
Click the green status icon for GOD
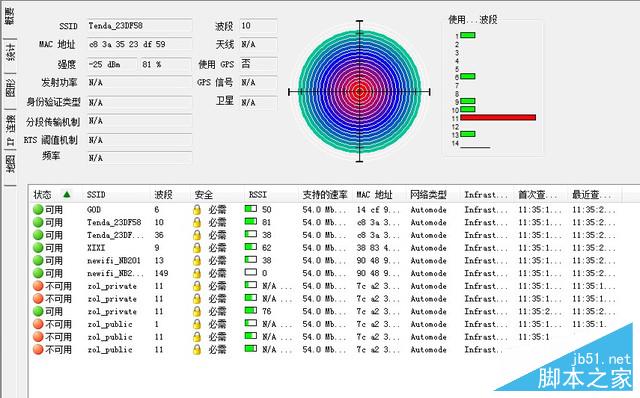tap(38, 210)
